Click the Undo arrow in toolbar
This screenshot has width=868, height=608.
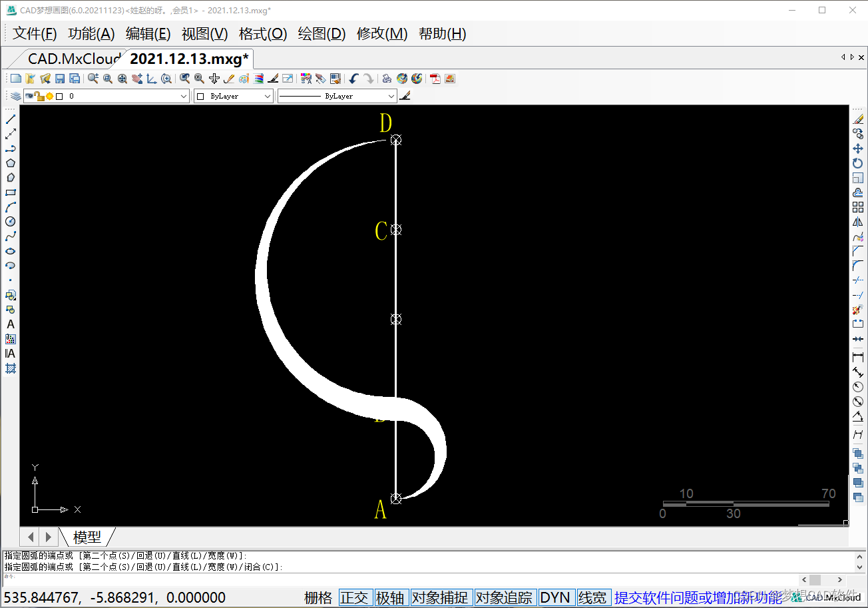tap(353, 79)
